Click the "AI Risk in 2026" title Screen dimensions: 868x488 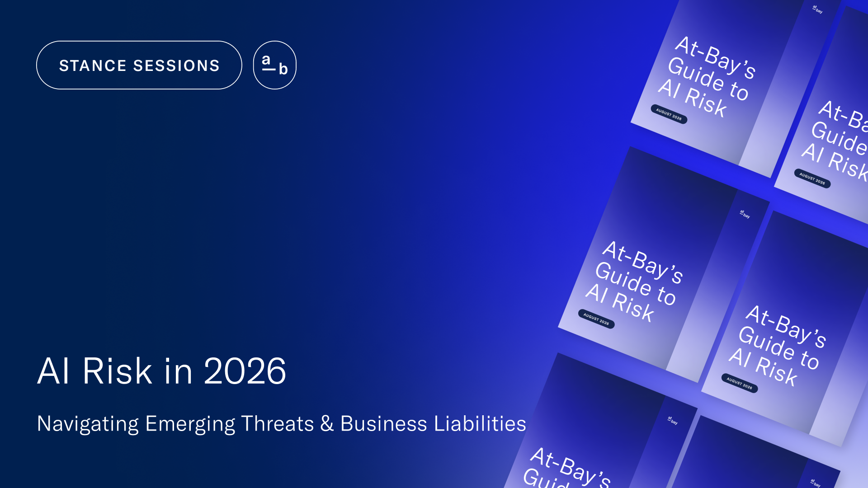tap(162, 371)
